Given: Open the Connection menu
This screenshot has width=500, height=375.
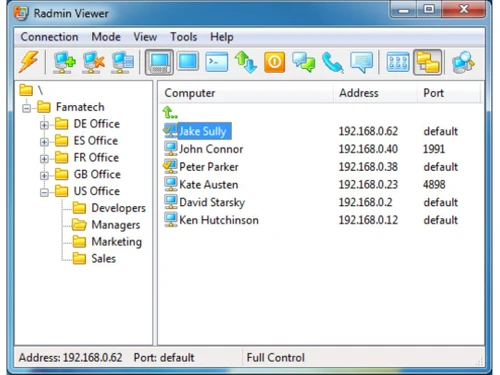Looking at the screenshot, I should tap(49, 37).
